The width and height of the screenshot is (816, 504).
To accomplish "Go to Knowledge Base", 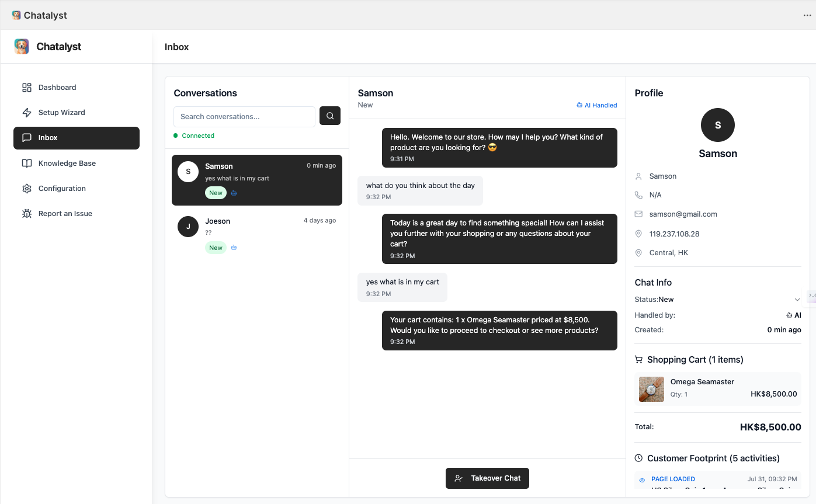I will [67, 164].
